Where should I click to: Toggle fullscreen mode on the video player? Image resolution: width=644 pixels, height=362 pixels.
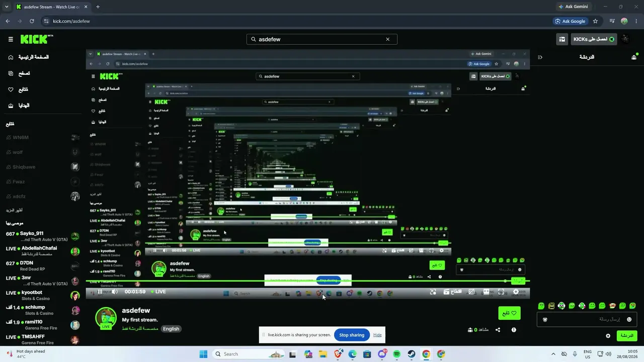point(501,292)
